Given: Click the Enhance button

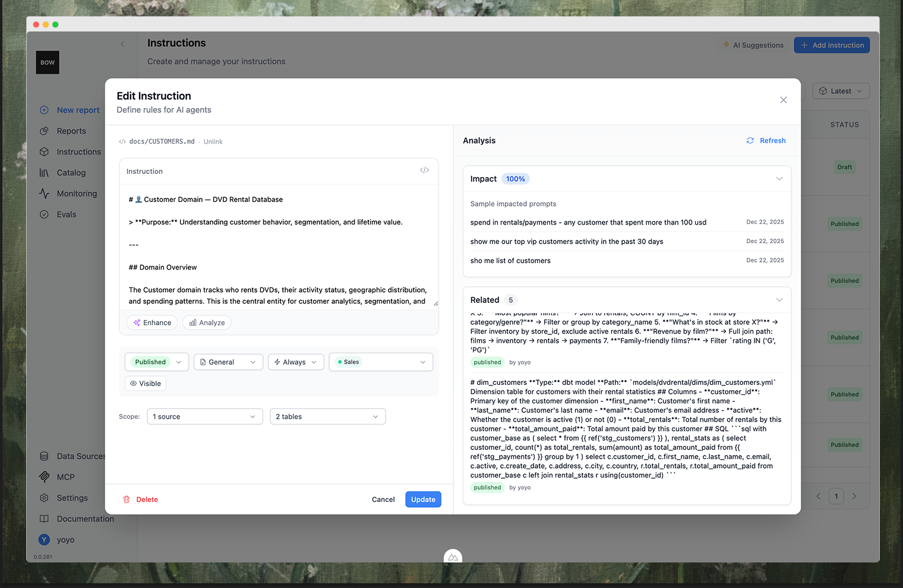Looking at the screenshot, I should pyautogui.click(x=152, y=323).
